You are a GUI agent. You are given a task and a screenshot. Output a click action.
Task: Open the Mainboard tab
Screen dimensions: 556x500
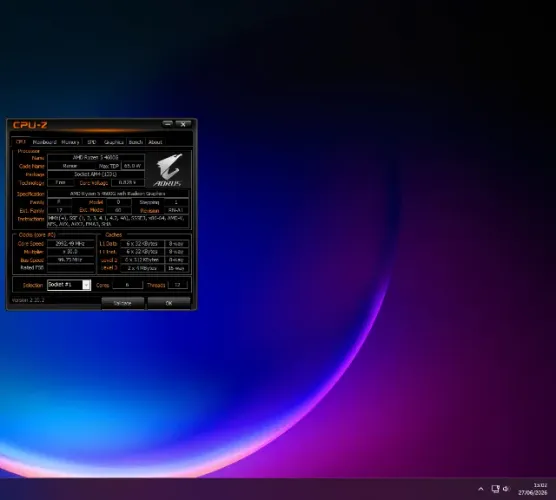click(x=44, y=142)
